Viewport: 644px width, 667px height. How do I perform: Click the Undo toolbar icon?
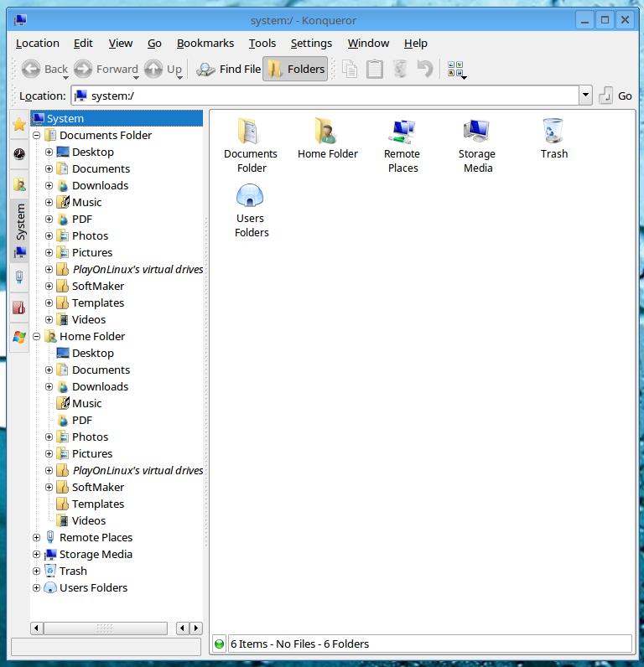(x=424, y=69)
